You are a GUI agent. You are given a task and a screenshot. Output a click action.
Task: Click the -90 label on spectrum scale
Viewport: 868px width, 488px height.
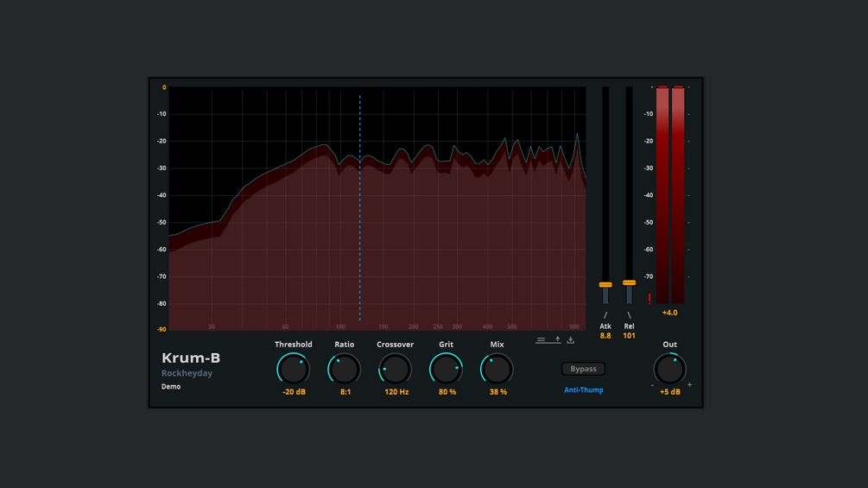click(162, 330)
